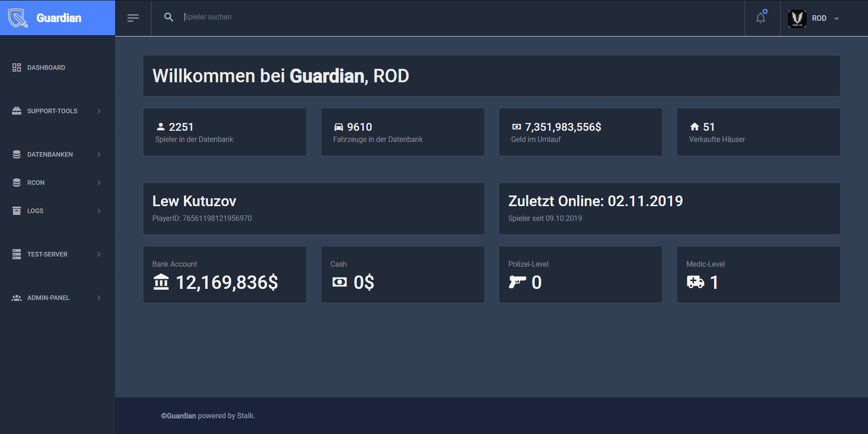Click the Guardian footer link
Viewport: 868px width, 434px height.
[181, 416]
